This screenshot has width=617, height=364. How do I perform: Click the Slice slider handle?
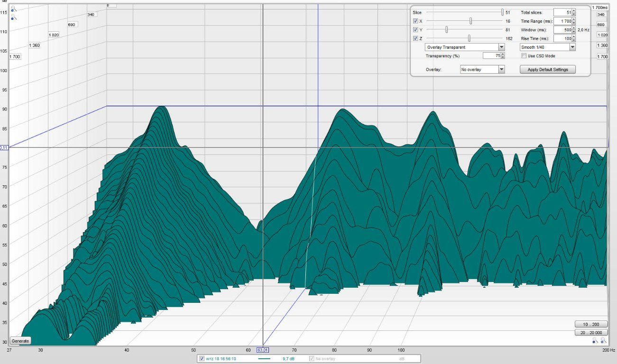pyautogui.click(x=502, y=12)
